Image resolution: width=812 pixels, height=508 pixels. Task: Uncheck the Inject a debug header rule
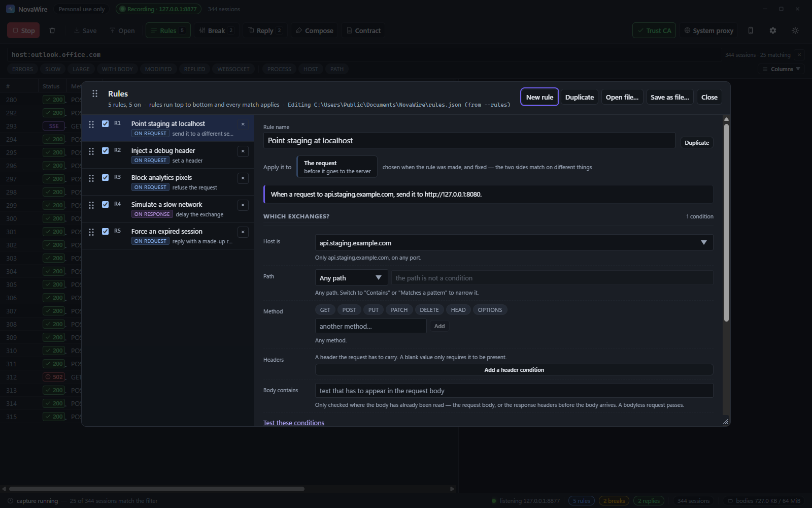[x=106, y=150]
